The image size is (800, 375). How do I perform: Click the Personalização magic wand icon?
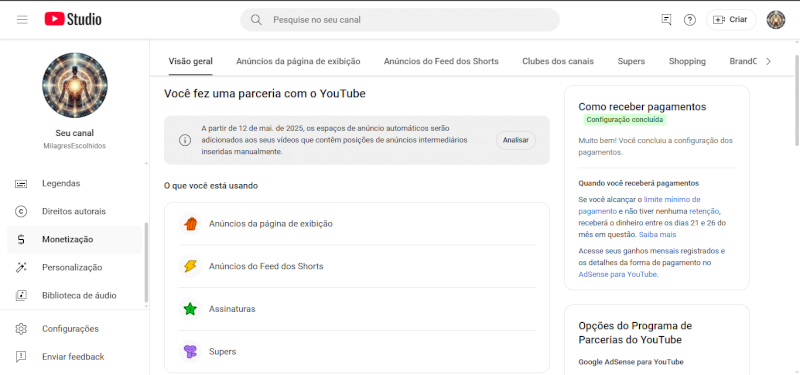point(21,267)
